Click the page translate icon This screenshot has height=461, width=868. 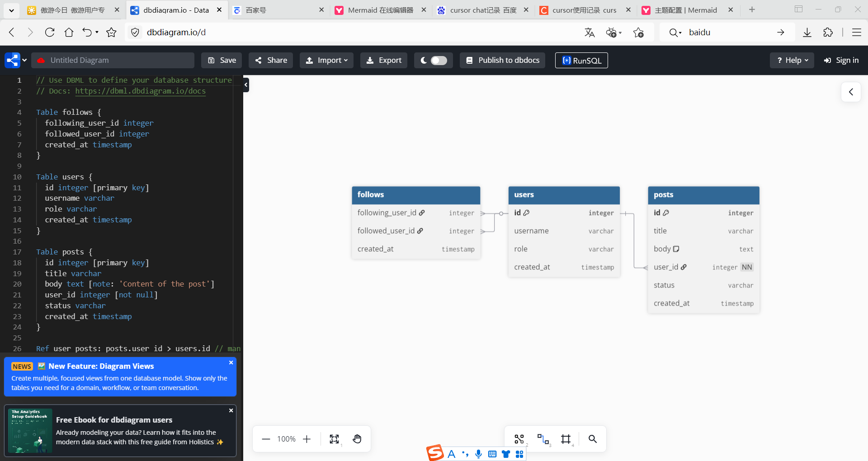[x=590, y=33]
